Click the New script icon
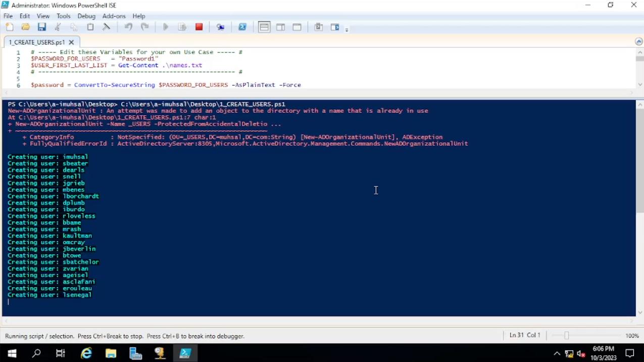 (x=10, y=27)
